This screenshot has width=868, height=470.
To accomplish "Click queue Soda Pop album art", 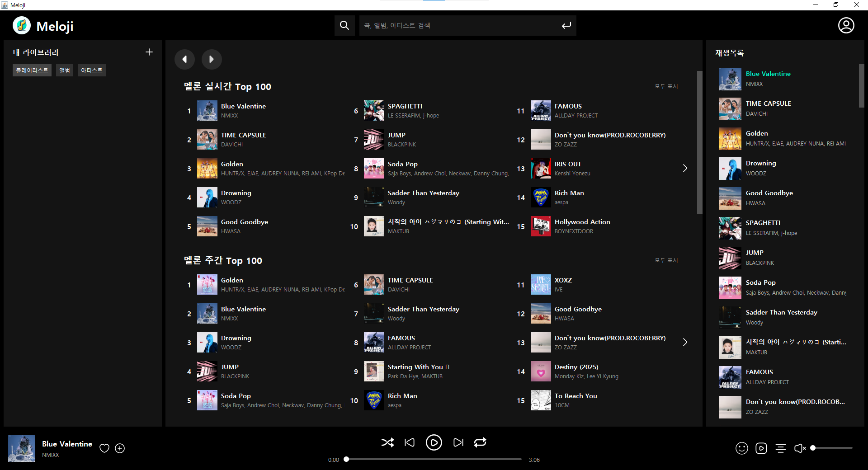I will coord(730,288).
